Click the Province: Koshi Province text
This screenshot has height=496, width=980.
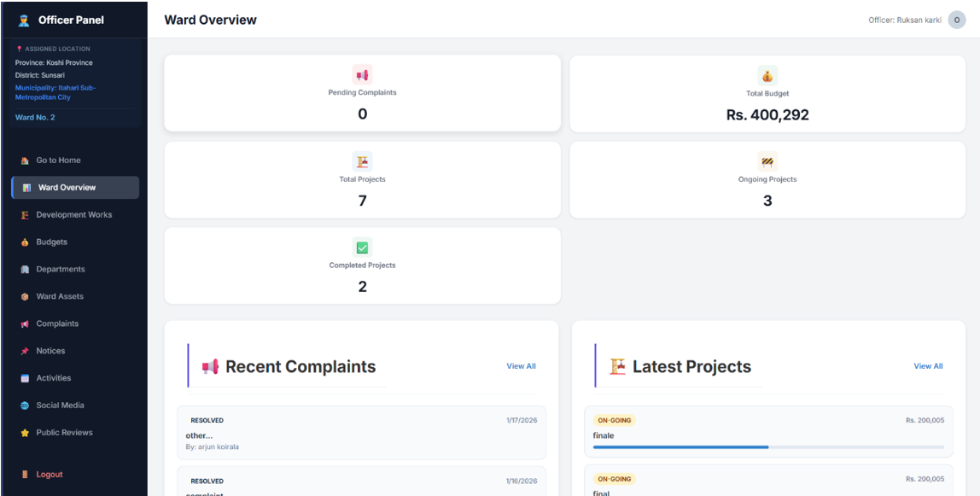point(54,63)
